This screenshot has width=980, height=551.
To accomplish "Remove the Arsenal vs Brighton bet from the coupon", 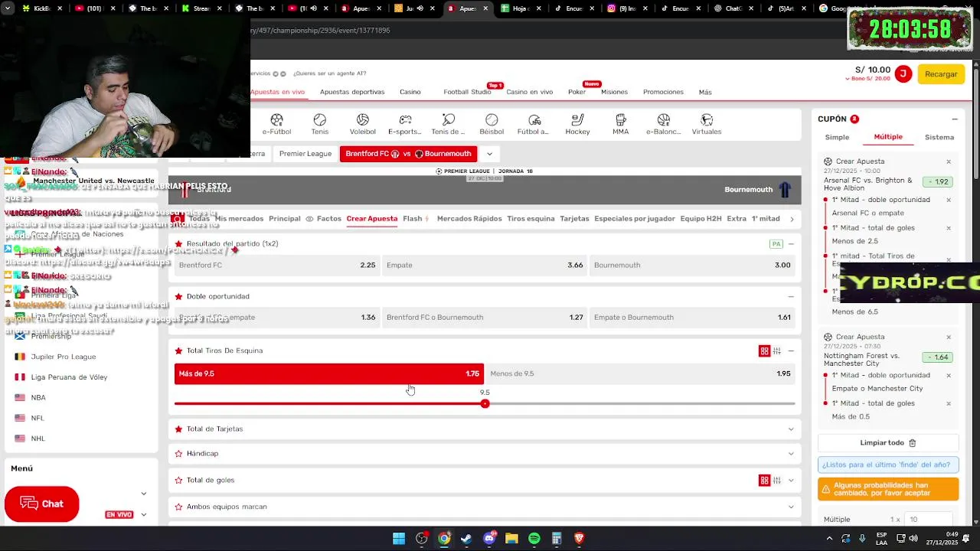I will coord(949,161).
